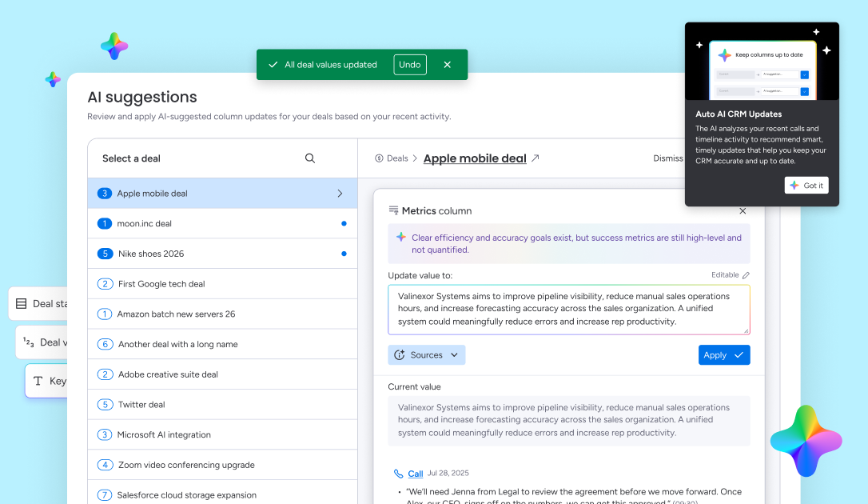
Task: Select the Nike shoes 2026 deal
Action: [222, 254]
